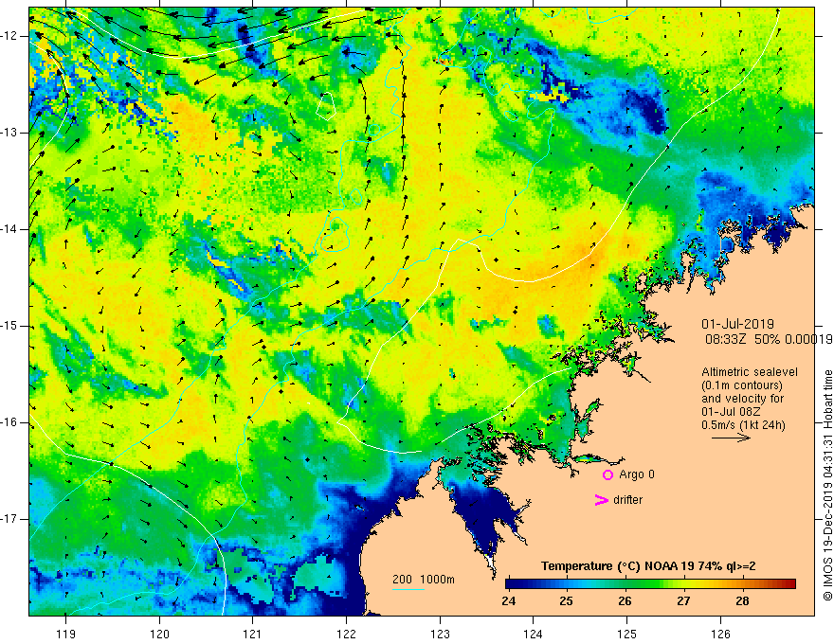Screen dimensions: 834x644
Task: Click the color bar value 27
Action: pyautogui.click(x=683, y=601)
